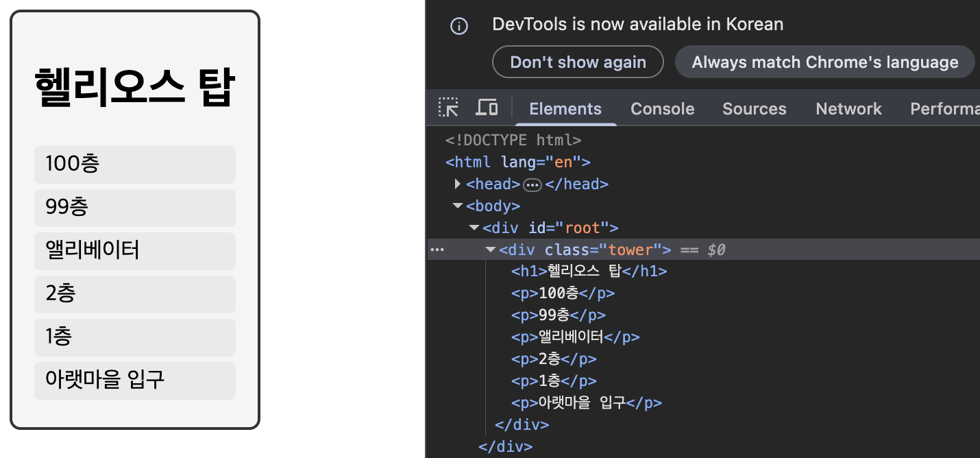
Task: Activate the inspect element picker icon
Action: [x=449, y=108]
